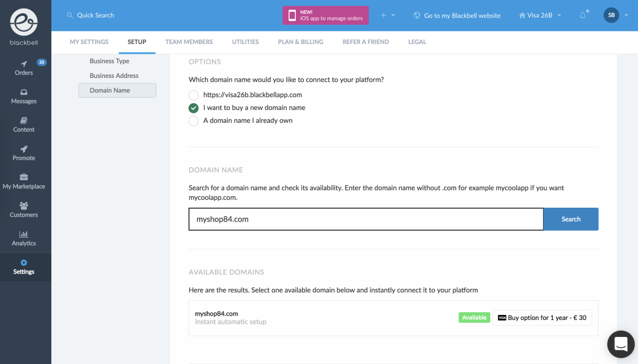The height and width of the screenshot is (364, 638).
Task: Expand the SB user account menu
Action: (615, 15)
